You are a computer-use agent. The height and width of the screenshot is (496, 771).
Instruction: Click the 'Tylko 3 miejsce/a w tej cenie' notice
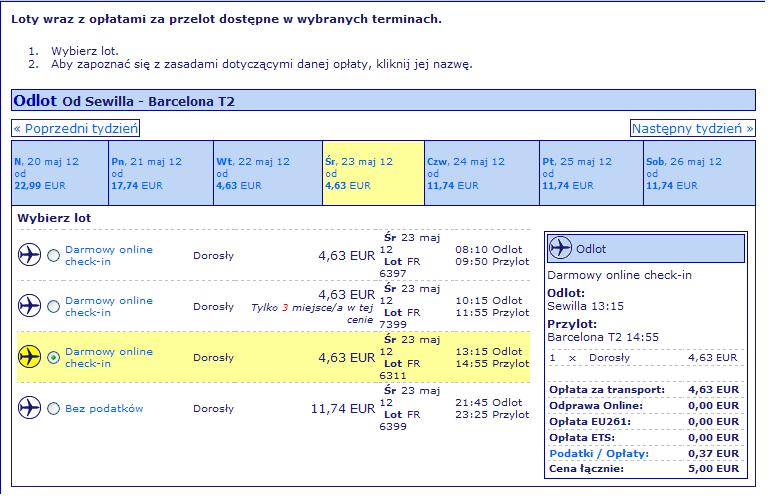pyautogui.click(x=312, y=314)
